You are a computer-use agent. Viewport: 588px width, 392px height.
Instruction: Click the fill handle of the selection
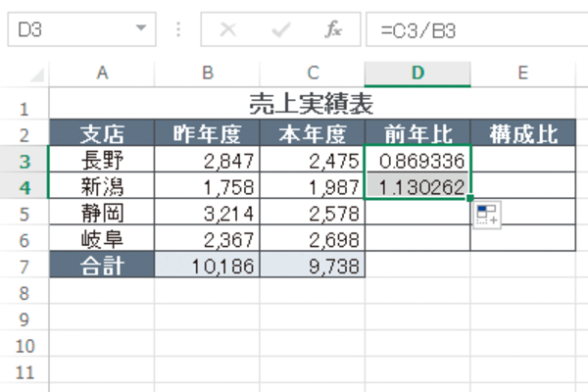(469, 198)
